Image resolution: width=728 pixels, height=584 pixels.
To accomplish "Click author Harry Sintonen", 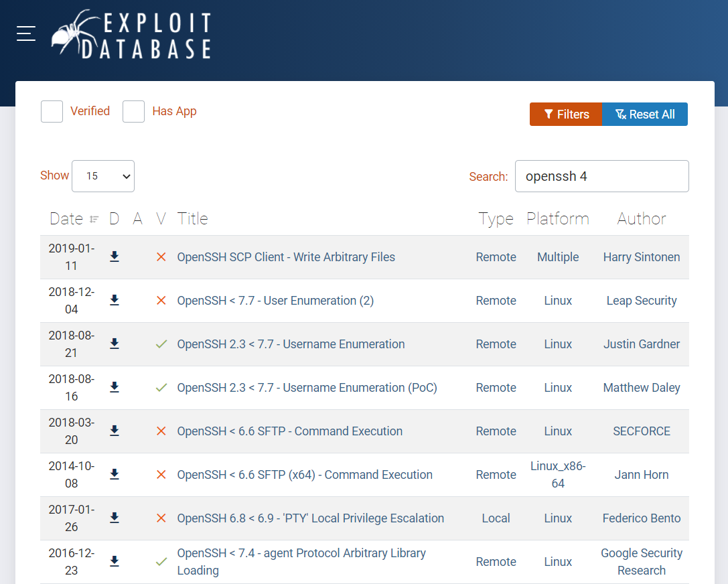I will pyautogui.click(x=642, y=257).
